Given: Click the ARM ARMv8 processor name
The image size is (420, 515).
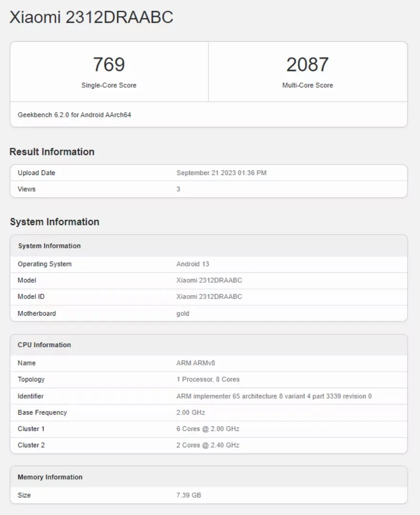Looking at the screenshot, I should coord(195,363).
